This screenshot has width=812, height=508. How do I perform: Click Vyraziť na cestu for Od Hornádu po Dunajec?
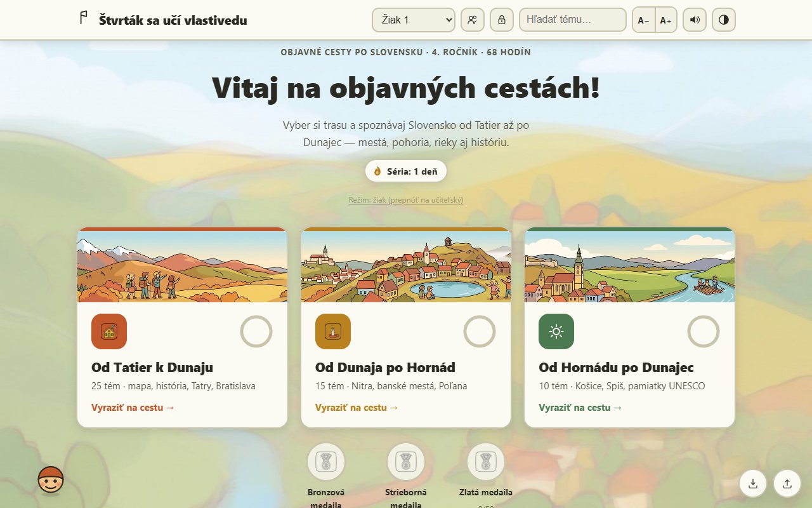pos(580,408)
